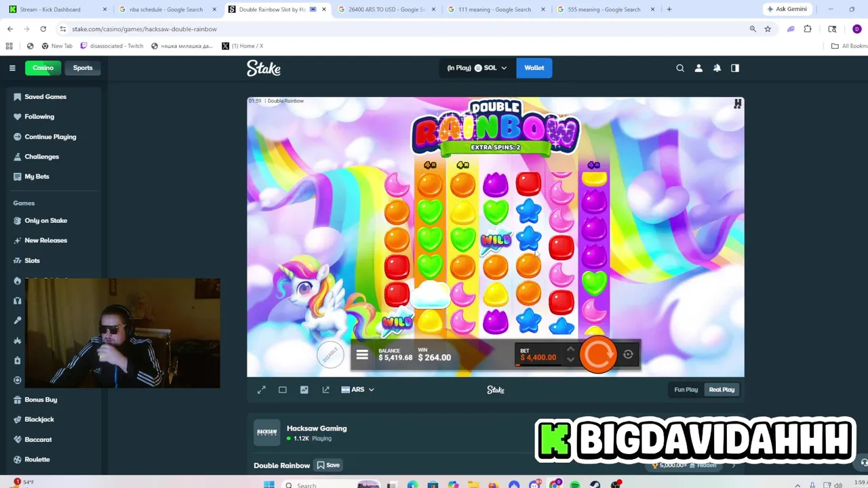Open the autoplay settings icon

coord(628,354)
